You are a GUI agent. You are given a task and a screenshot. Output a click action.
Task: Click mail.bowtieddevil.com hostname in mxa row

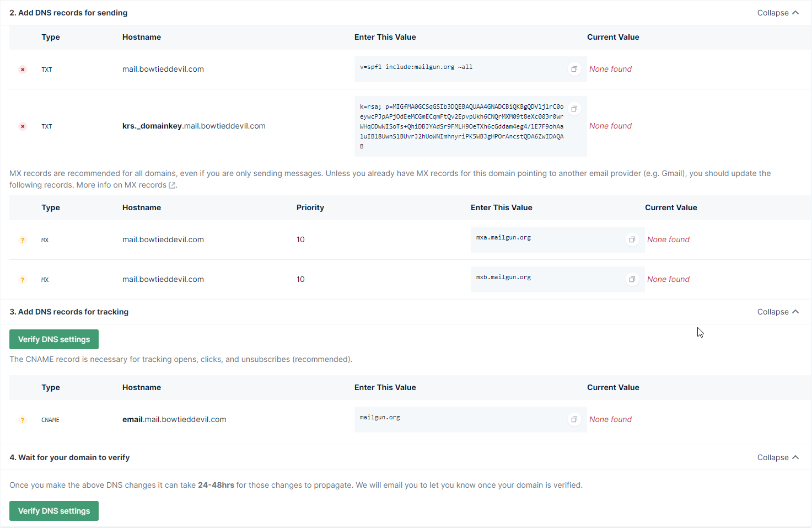(163, 239)
